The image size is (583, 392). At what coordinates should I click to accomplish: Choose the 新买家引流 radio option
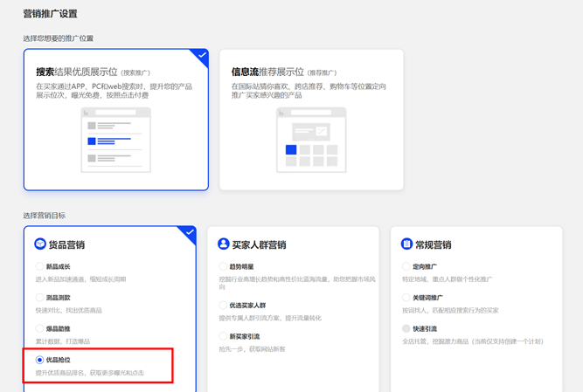224,336
